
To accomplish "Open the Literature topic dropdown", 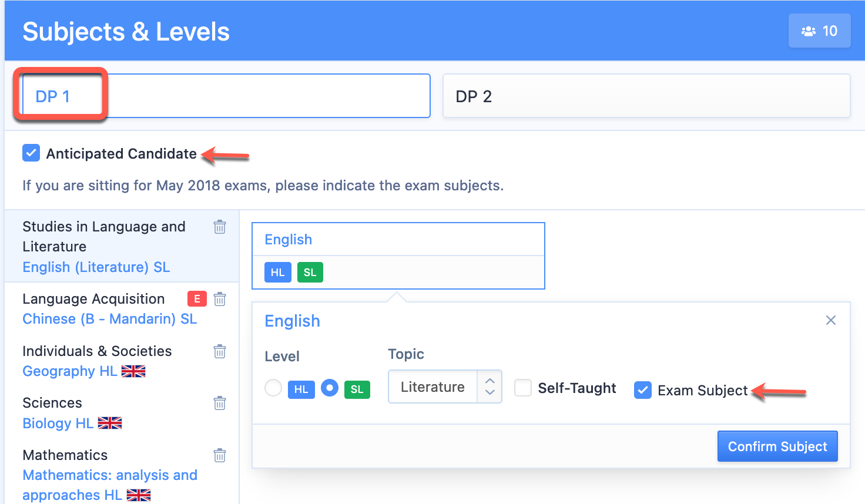I will [445, 387].
